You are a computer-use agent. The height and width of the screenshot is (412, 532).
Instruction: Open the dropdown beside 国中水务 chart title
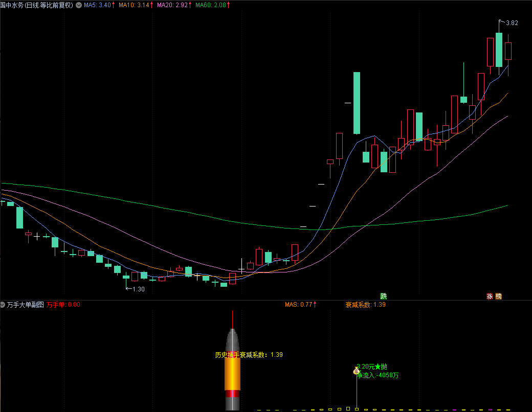point(78,5)
